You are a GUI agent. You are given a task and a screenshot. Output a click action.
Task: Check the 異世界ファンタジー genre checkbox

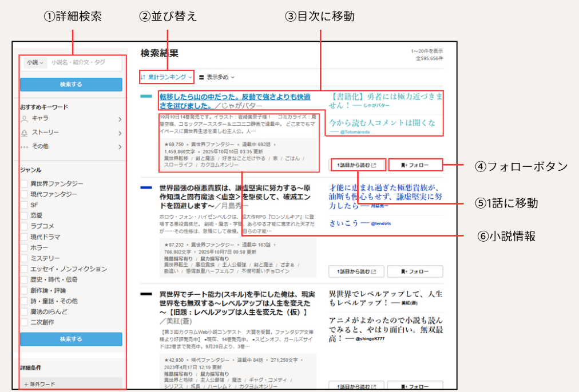[x=24, y=184]
